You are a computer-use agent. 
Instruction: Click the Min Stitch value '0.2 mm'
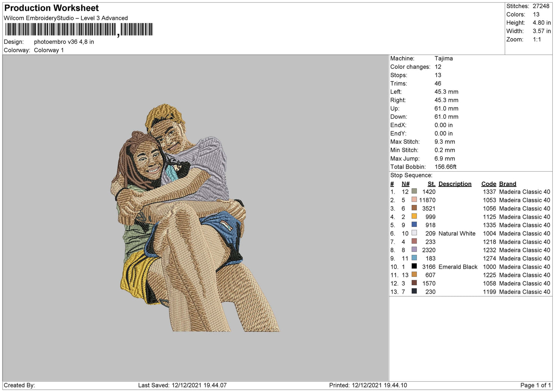445,150
